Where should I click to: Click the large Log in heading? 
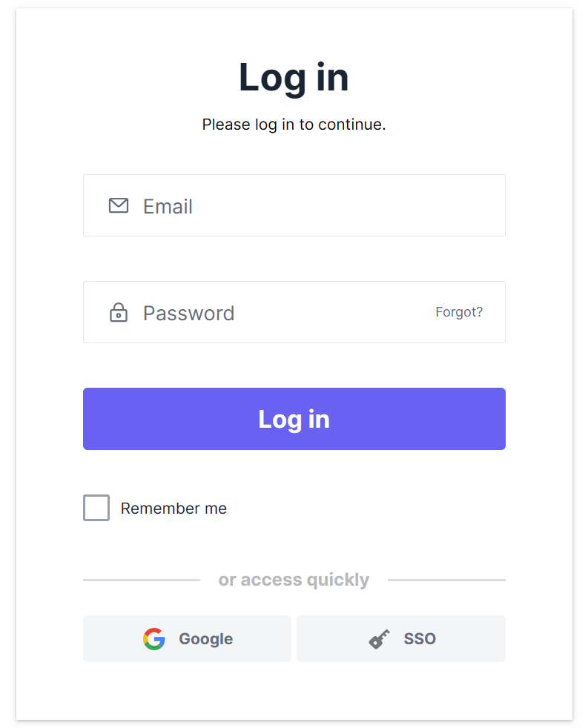[x=294, y=77]
